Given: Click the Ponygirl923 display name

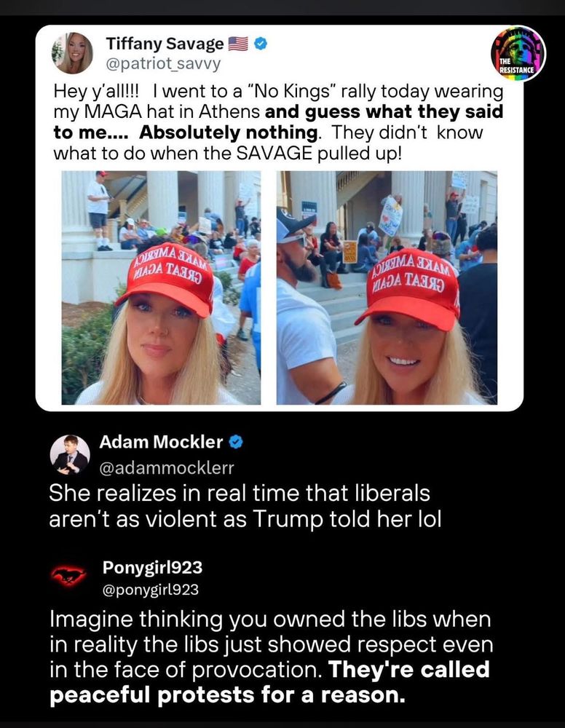Looking at the screenshot, I should [152, 567].
